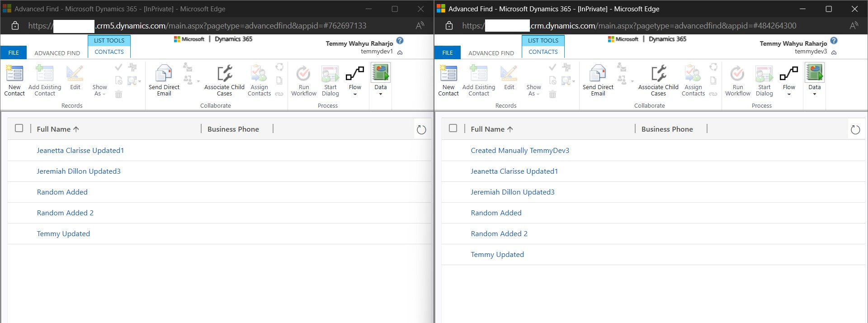This screenshot has height=323, width=868.
Task: Click site lock icon in right address bar
Action: pyautogui.click(x=449, y=26)
